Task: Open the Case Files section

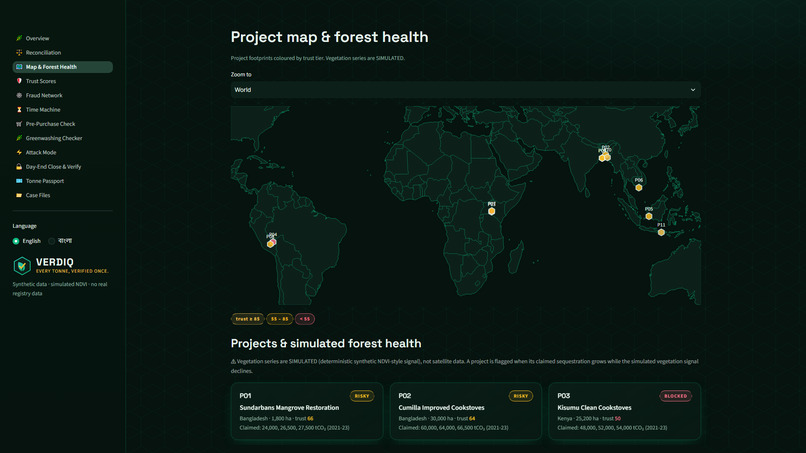Action: pyautogui.click(x=62, y=195)
